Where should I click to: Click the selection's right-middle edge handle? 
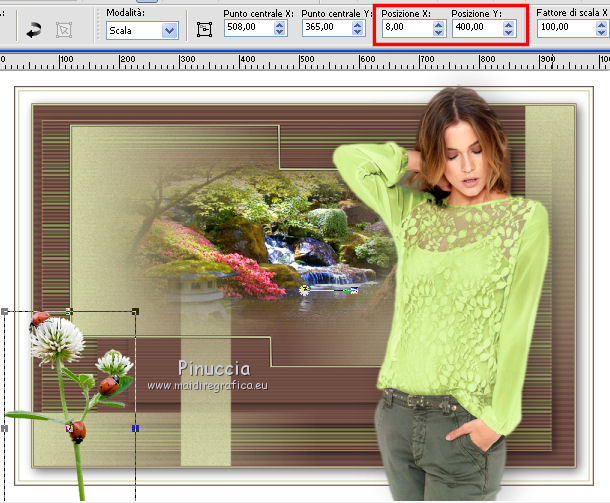click(135, 428)
